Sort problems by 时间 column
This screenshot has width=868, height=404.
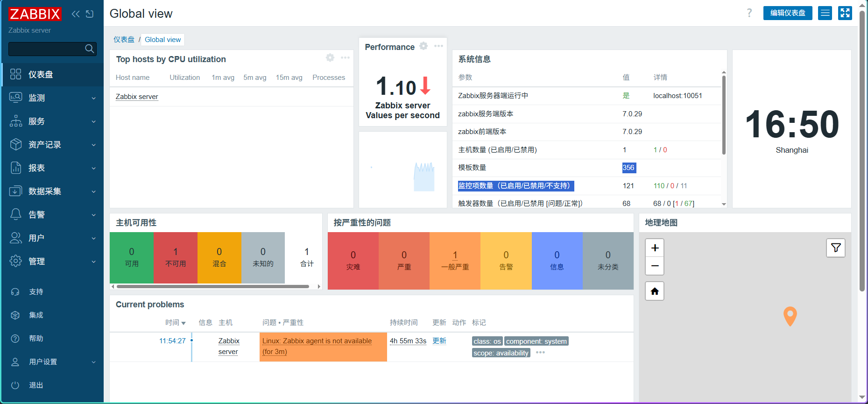pyautogui.click(x=175, y=323)
